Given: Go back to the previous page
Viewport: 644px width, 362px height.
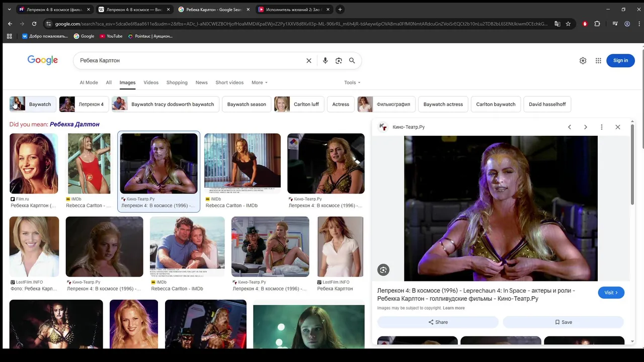Looking at the screenshot, I should pos(10,24).
